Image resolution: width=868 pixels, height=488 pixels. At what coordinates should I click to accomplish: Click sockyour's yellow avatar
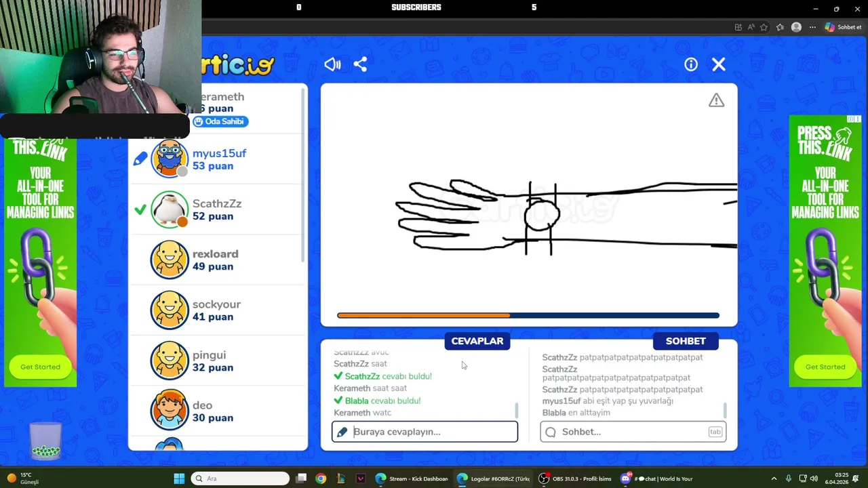click(x=169, y=310)
